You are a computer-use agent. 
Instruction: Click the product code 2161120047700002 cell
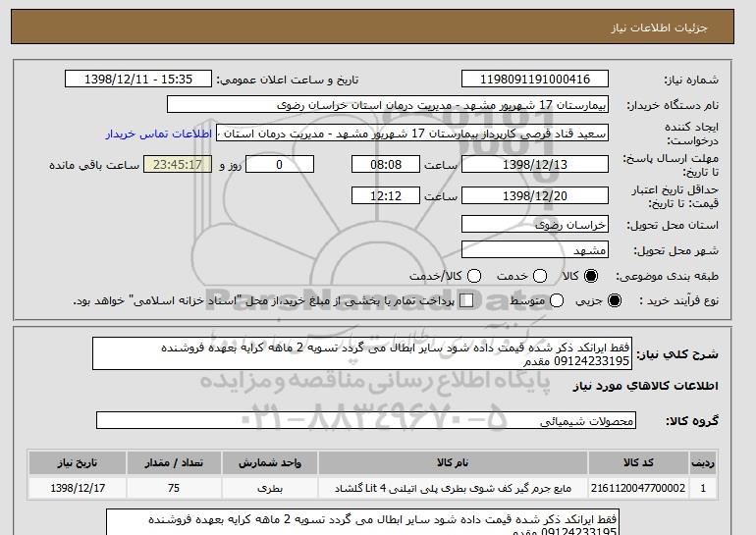tap(638, 488)
